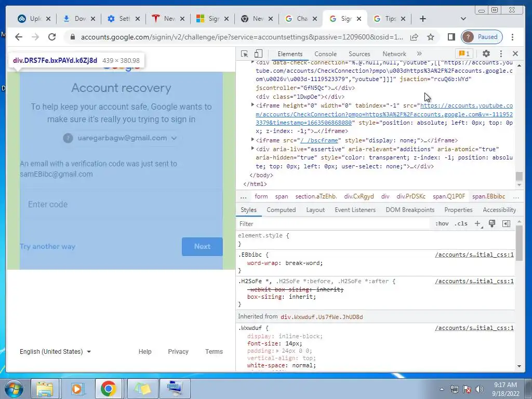The height and width of the screenshot is (399, 532).
Task: Open the Paused profile button
Action: (x=482, y=37)
